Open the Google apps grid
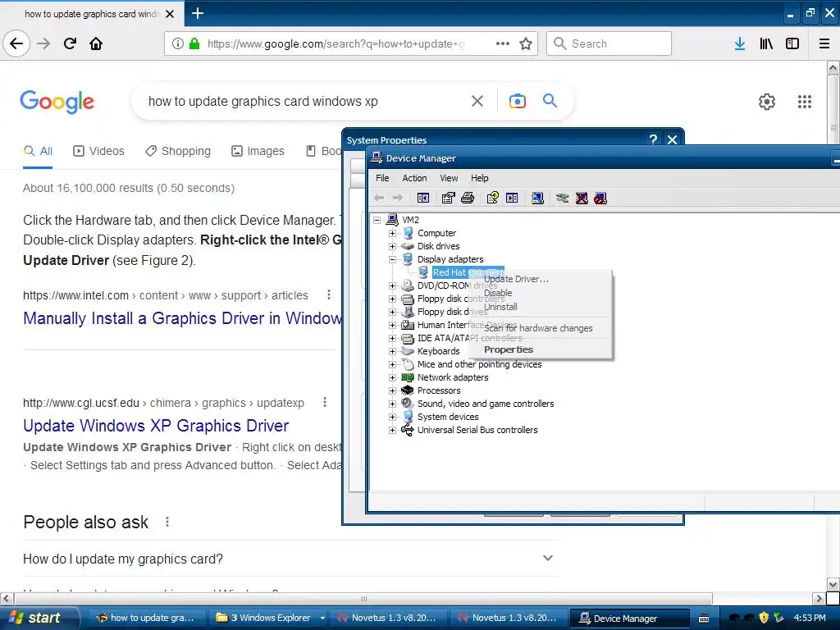Viewport: 840px width, 630px height. coord(804,101)
